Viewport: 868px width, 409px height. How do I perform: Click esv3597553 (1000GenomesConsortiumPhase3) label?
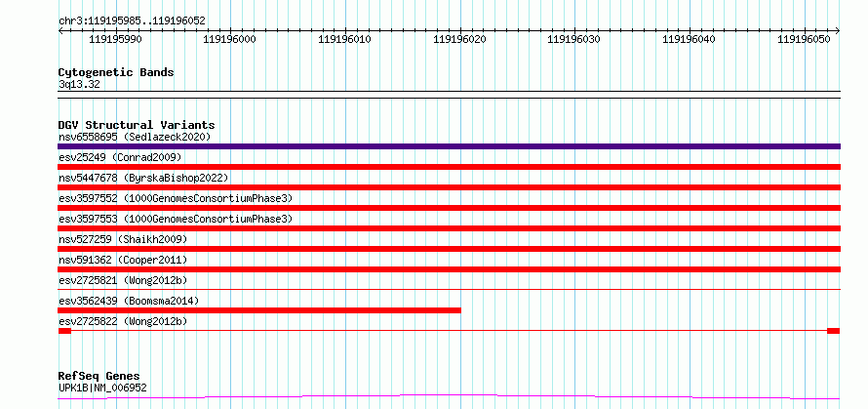coord(176,219)
